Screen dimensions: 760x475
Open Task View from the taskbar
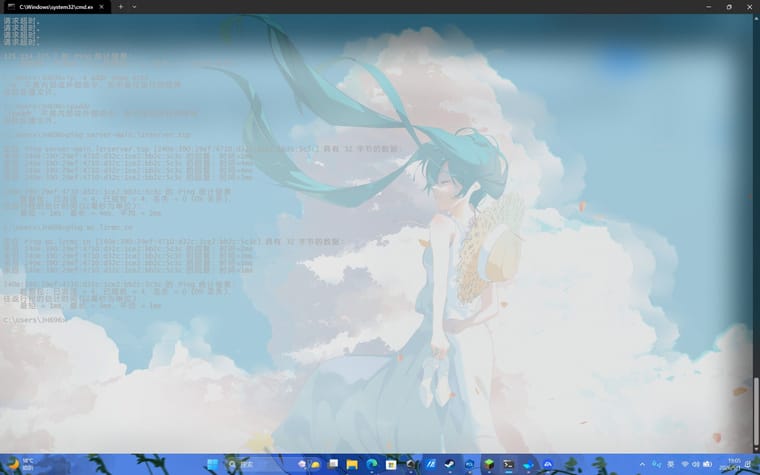click(332, 464)
